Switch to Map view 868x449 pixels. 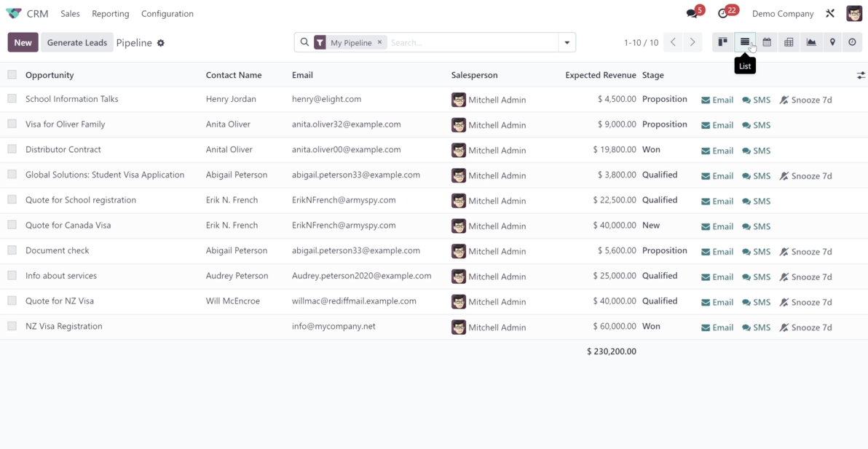pos(832,42)
